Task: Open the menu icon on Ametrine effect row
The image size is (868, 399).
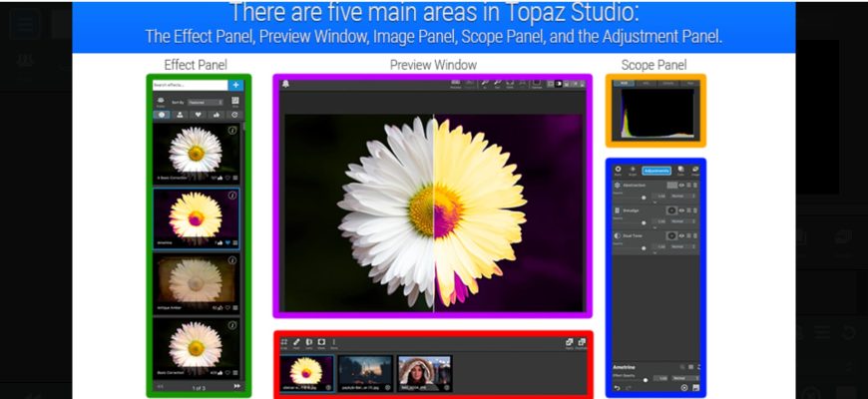Action: click(x=235, y=243)
